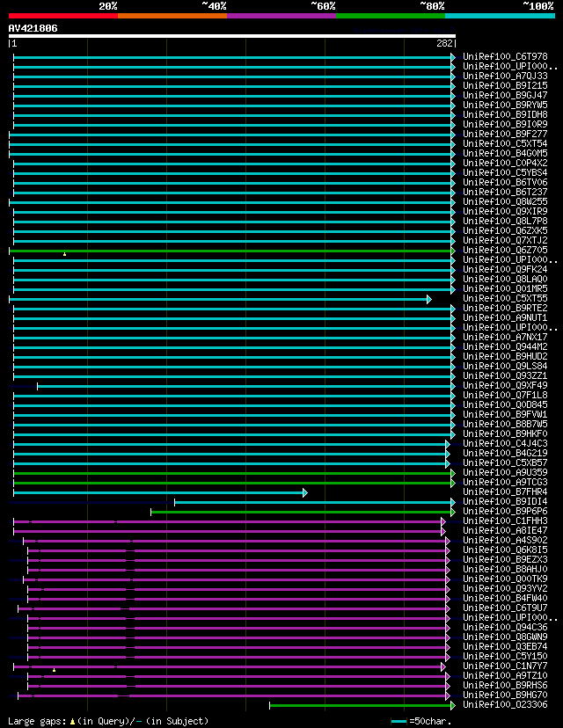Viewport: 563px width, 728px height.
Task: Click the white AV421806 query sequence bar
Action: click(x=231, y=36)
